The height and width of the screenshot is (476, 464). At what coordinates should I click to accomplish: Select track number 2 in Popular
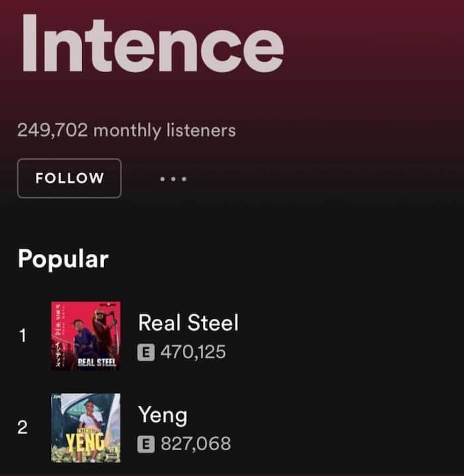pos(23,428)
